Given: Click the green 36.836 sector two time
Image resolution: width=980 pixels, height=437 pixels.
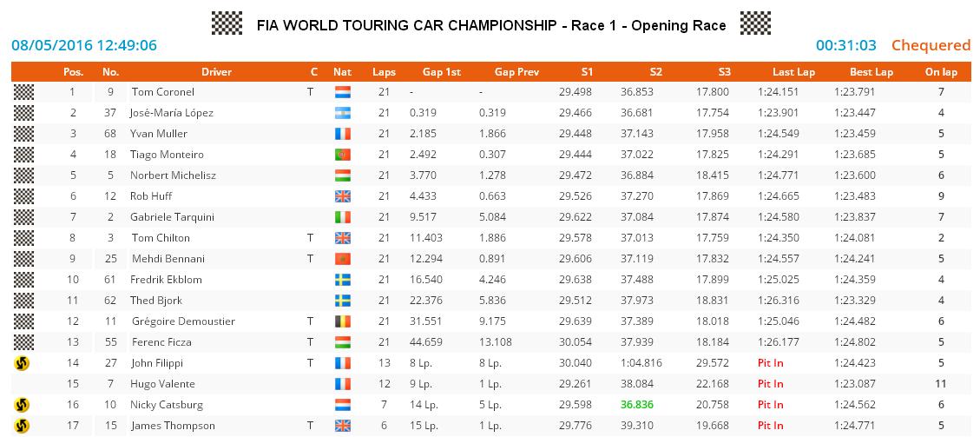Looking at the screenshot, I should coord(641,405).
